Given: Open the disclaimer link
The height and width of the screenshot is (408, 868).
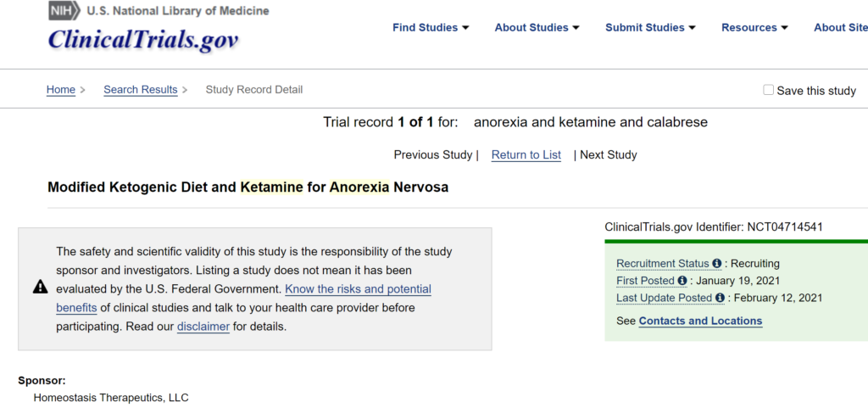Looking at the screenshot, I should click(203, 326).
